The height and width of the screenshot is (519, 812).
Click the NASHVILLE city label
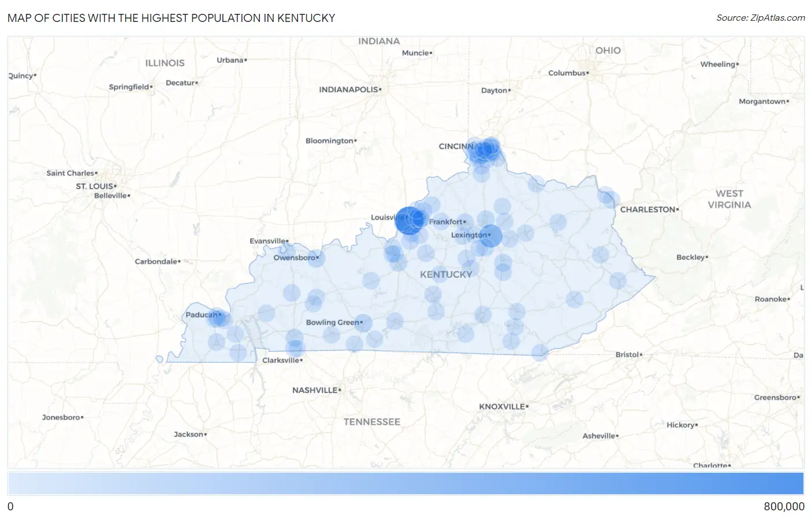[x=315, y=390]
